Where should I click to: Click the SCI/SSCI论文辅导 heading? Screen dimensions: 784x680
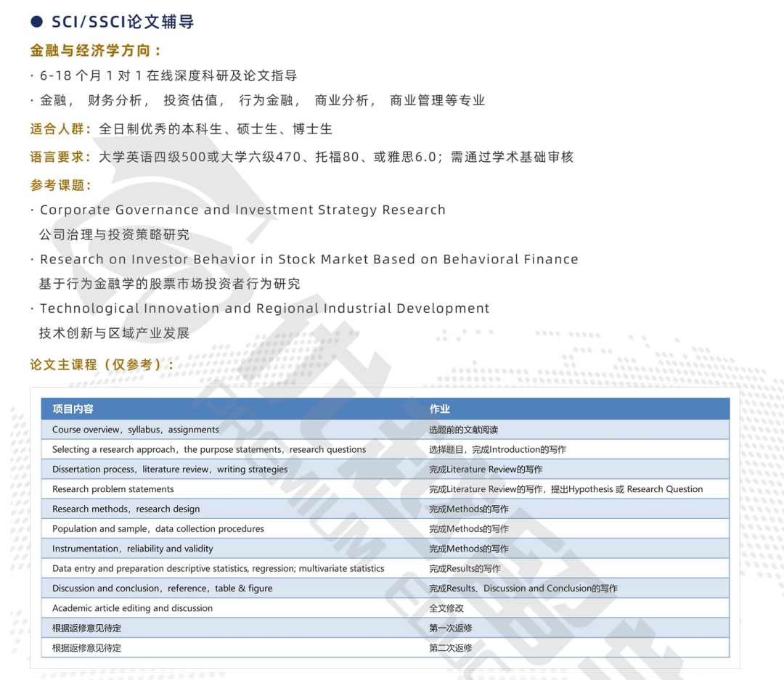click(x=123, y=22)
